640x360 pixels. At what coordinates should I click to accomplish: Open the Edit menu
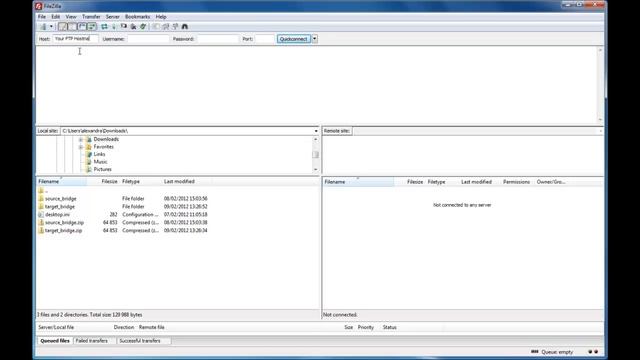(x=56, y=17)
